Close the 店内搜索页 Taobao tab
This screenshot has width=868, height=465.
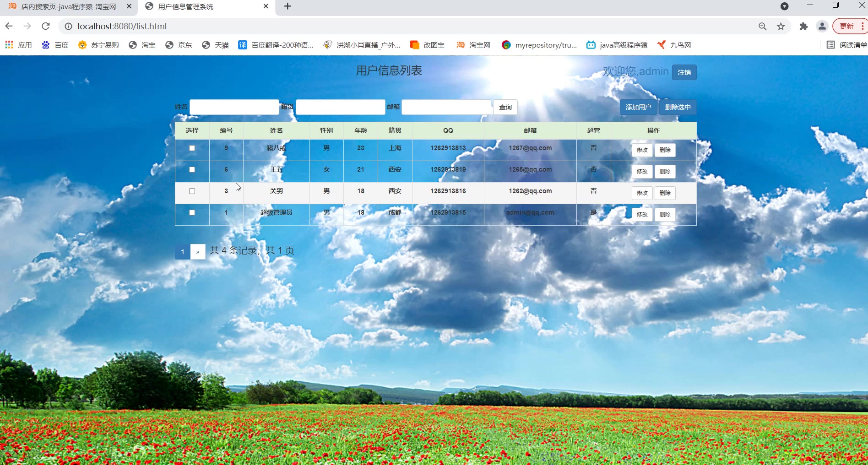pos(129,6)
